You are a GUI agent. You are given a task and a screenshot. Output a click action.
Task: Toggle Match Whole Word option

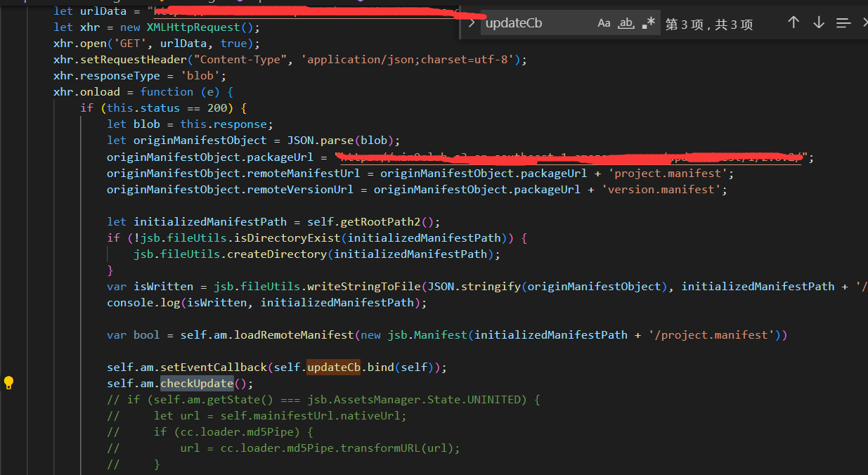coord(626,23)
